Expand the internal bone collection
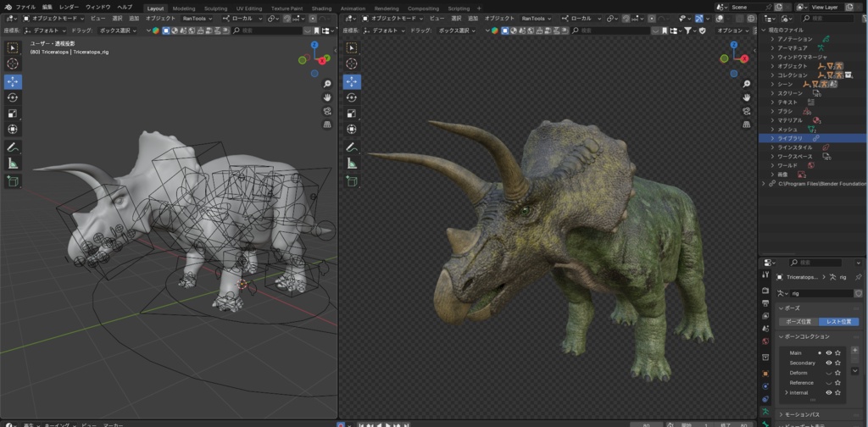The image size is (868, 427). 787,393
